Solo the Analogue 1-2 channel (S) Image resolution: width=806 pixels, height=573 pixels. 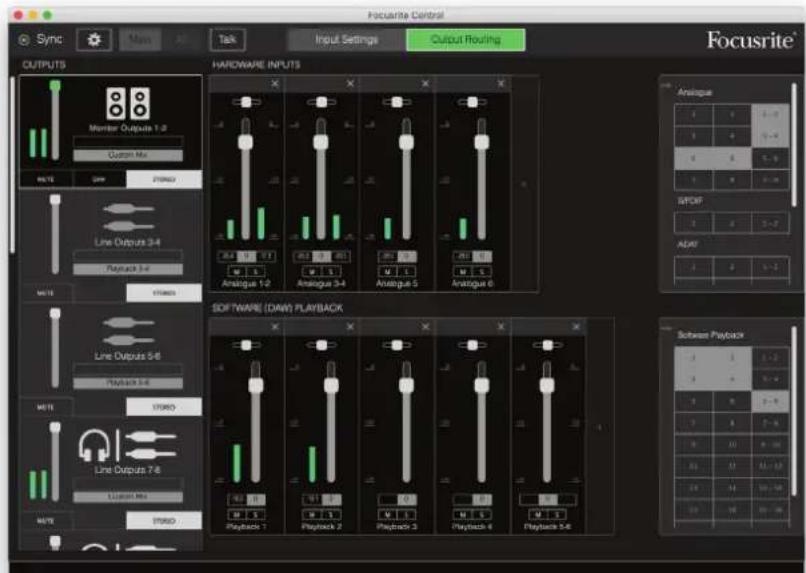tap(255, 271)
